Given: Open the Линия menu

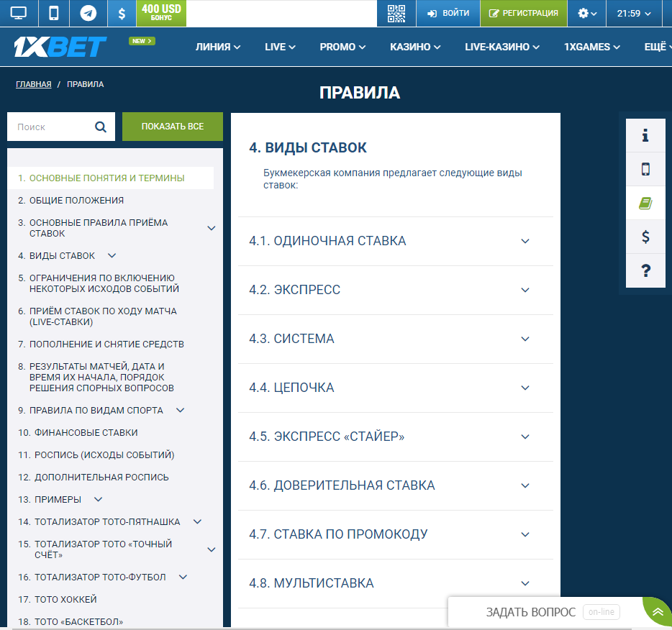Looking at the screenshot, I should [x=217, y=47].
